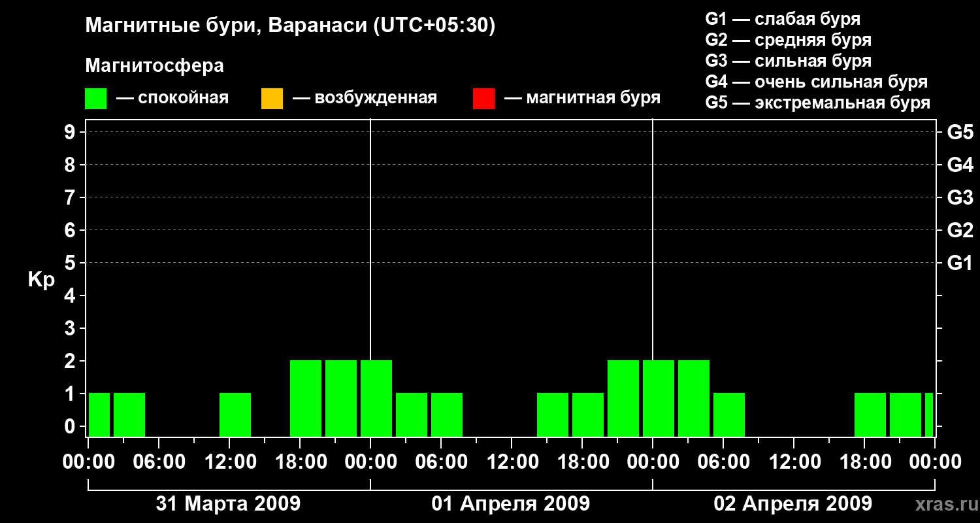The width and height of the screenshot is (980, 523).
Task: Click the "18:00" time label for 01 Апреля
Action: click(582, 462)
